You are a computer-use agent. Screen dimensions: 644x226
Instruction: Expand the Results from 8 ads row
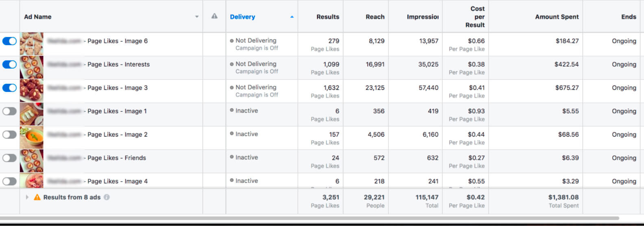[27, 197]
